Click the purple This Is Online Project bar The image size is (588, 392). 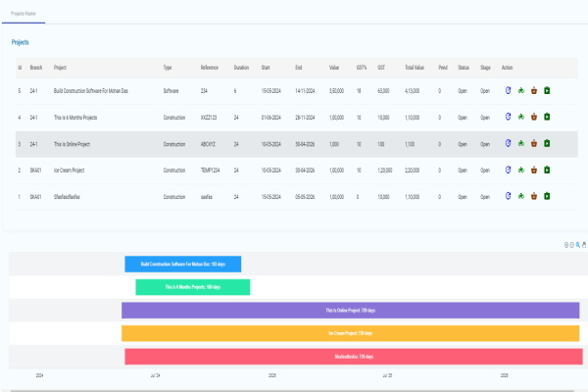[x=351, y=310]
